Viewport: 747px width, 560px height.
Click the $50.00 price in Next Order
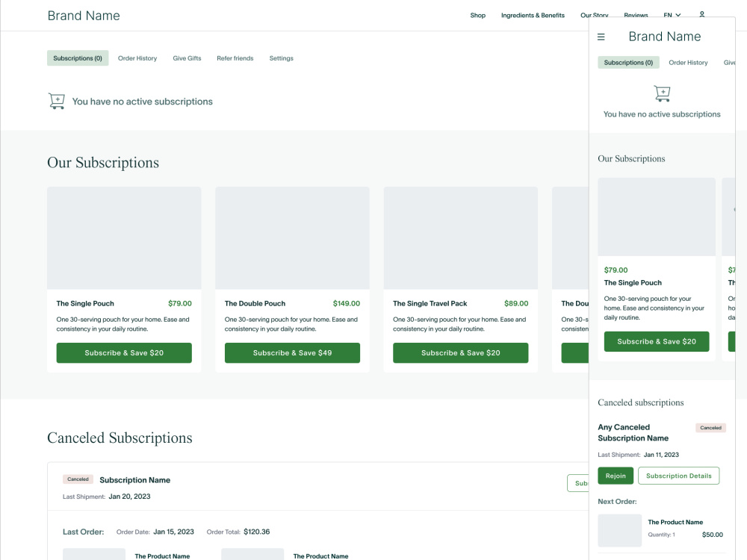(x=712, y=535)
